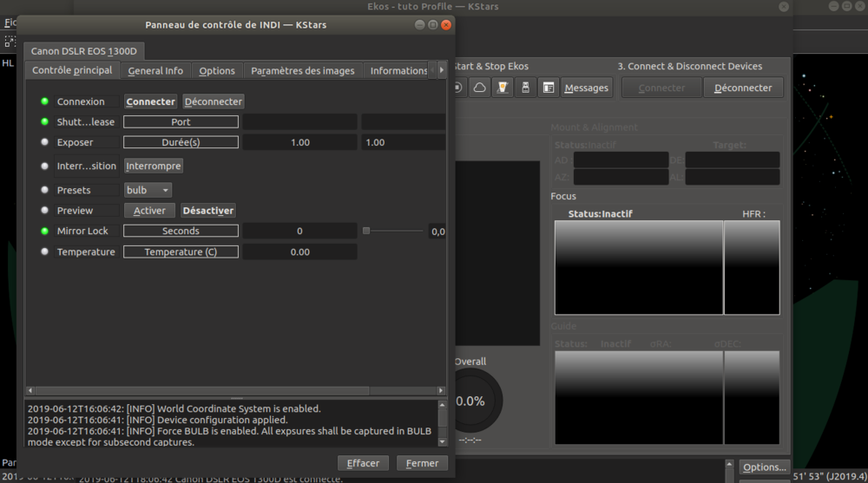The image size is (868, 483).
Task: Toggle the Connecter option in Connexion row
Action: click(x=150, y=101)
